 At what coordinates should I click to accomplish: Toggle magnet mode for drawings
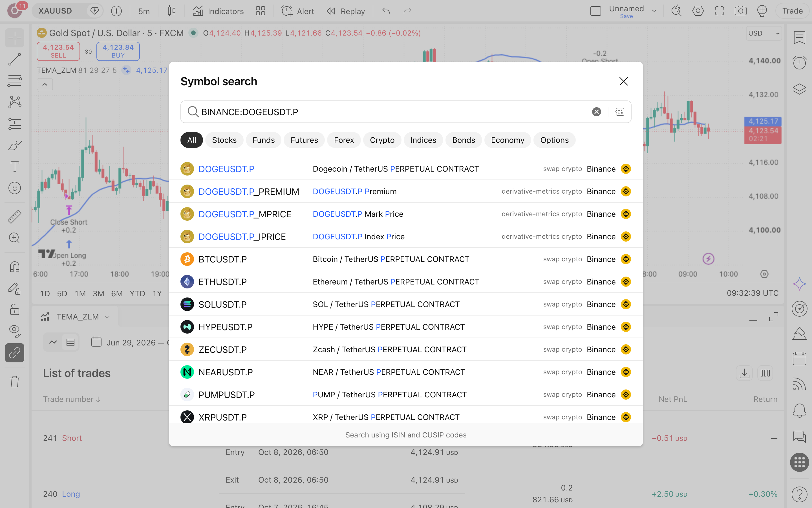14,267
